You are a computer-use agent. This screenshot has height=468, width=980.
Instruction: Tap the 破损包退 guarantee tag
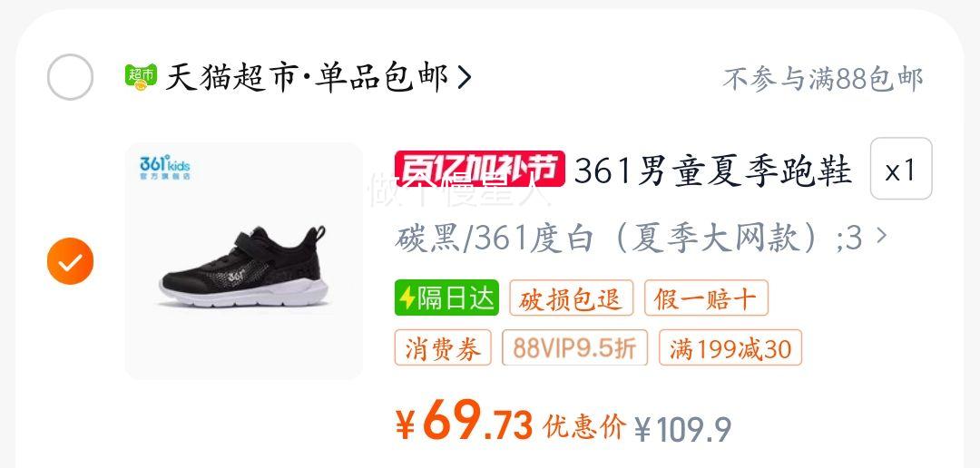572,297
